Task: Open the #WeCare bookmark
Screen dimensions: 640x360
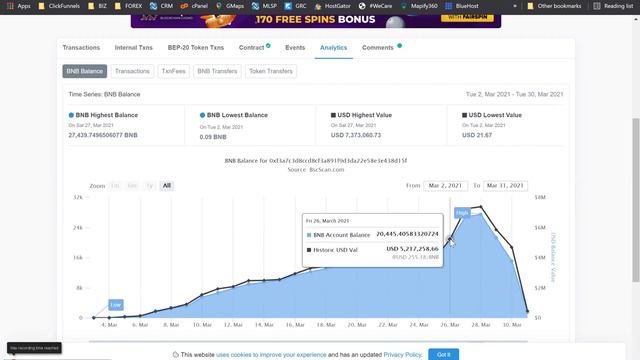Action: (x=375, y=6)
